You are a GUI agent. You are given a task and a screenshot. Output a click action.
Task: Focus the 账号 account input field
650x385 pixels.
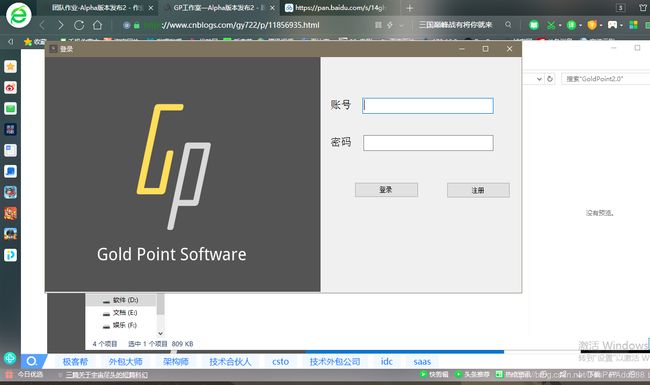pos(428,106)
